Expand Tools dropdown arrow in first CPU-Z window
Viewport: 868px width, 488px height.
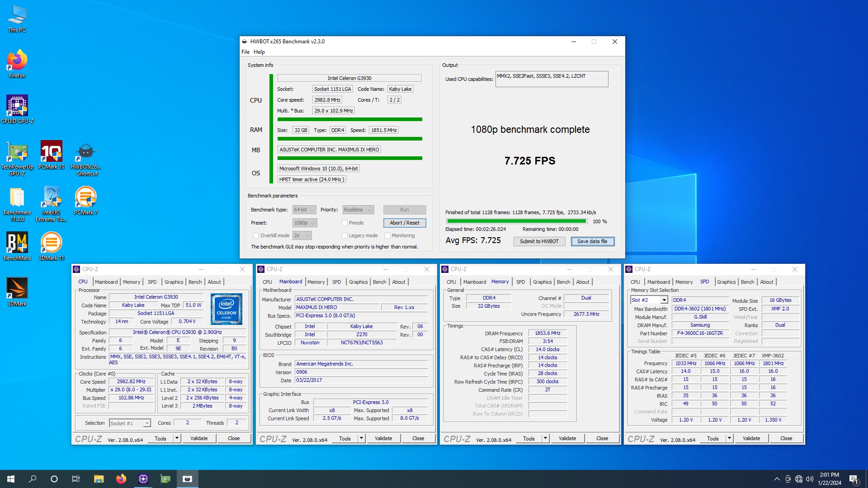pos(177,438)
